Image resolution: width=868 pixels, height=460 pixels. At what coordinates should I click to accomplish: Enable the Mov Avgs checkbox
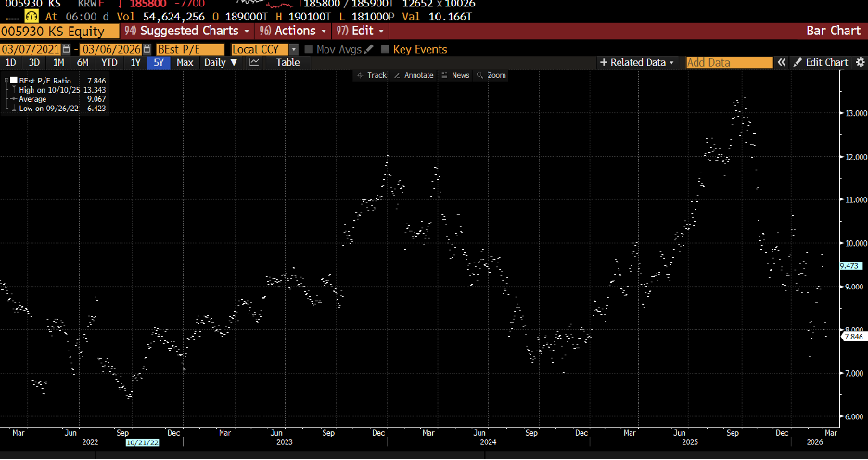pyautogui.click(x=309, y=49)
